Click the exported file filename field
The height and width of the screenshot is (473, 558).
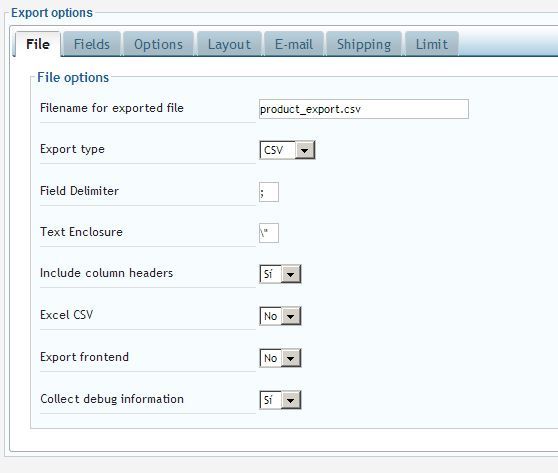364,109
